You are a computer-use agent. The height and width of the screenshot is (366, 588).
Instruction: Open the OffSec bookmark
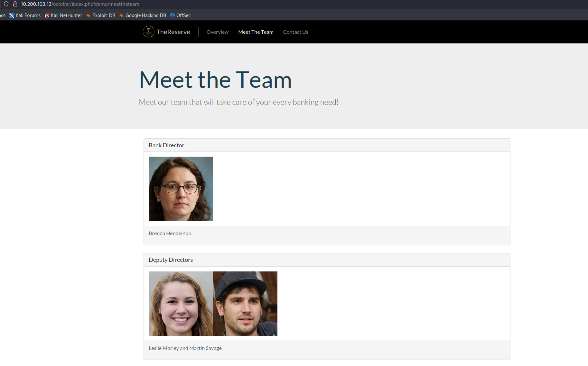point(180,15)
